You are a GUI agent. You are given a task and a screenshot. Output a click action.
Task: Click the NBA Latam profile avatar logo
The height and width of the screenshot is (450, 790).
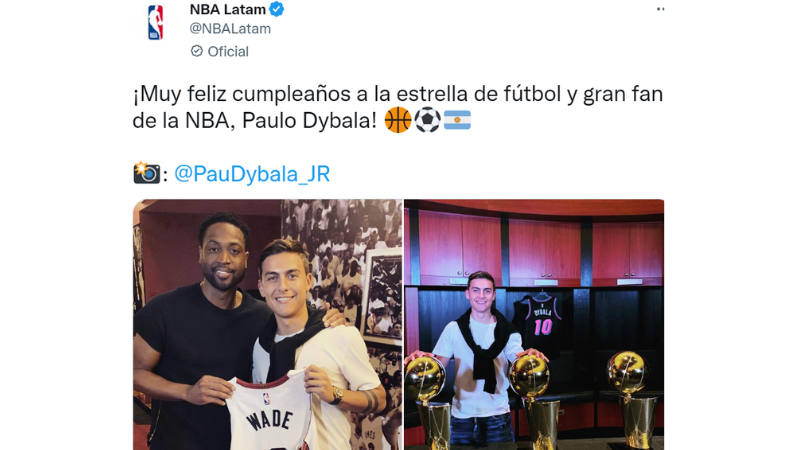pyautogui.click(x=155, y=22)
